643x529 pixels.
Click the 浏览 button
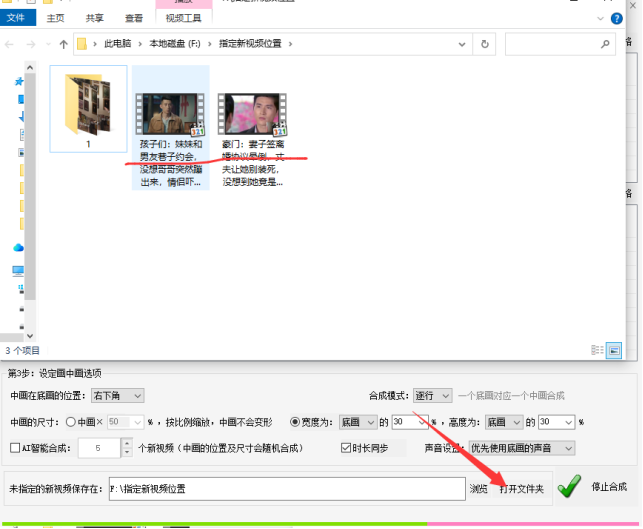[x=479, y=489]
